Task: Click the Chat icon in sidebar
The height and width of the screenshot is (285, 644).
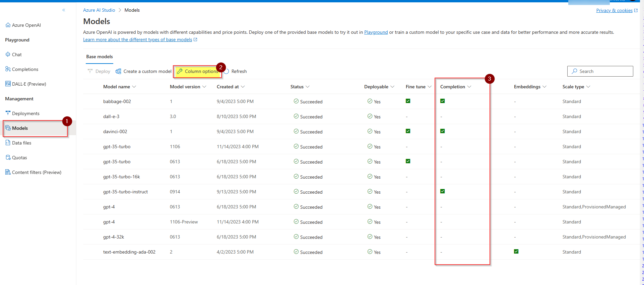Action: (8, 54)
